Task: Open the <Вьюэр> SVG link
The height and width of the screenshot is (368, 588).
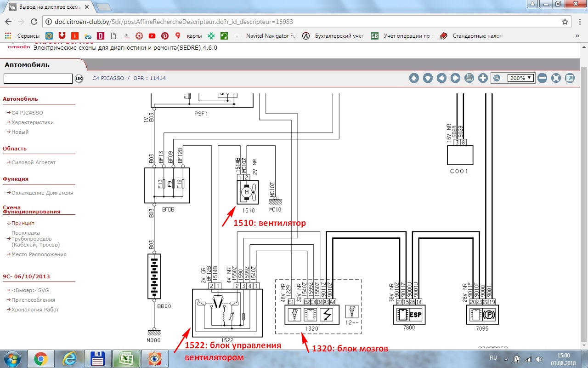Action: point(30,290)
